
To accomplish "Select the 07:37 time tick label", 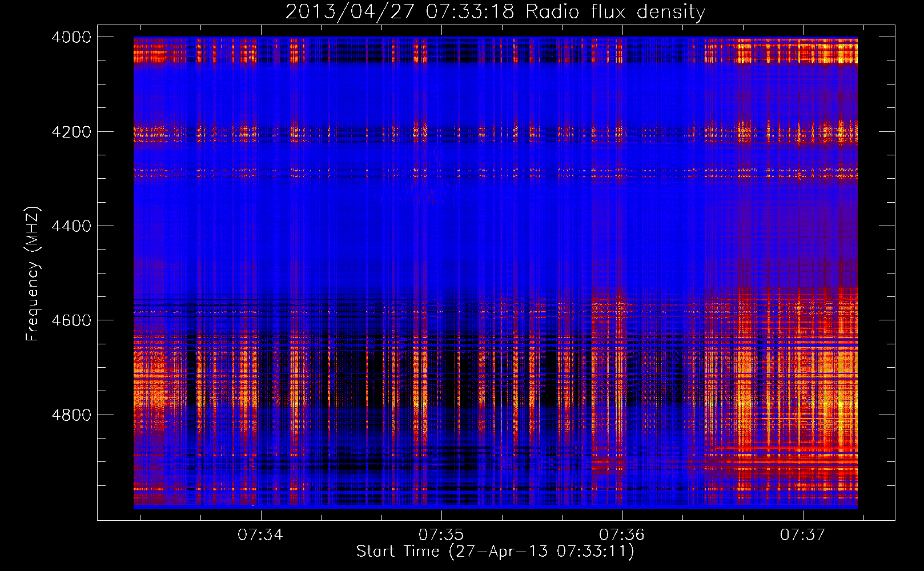I will point(802,535).
